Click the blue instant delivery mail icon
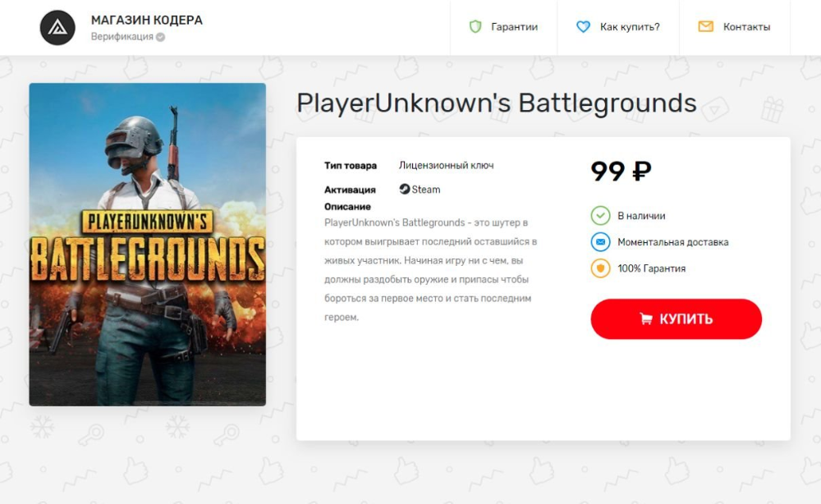This screenshot has height=504, width=821. tap(601, 242)
